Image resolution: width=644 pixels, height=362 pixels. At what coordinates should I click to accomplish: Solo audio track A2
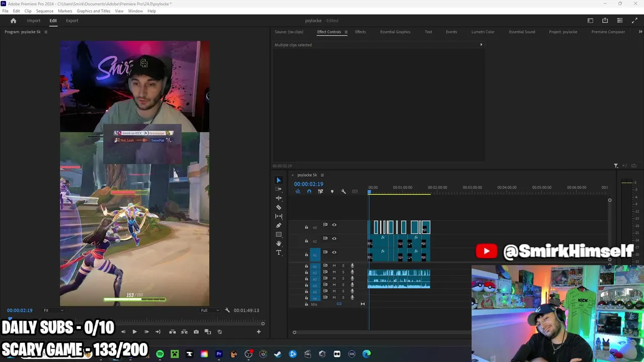[x=343, y=272]
